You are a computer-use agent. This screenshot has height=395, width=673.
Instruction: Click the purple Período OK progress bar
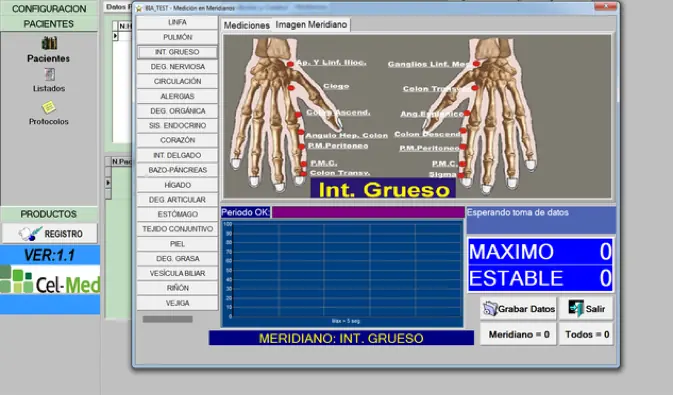click(x=368, y=212)
